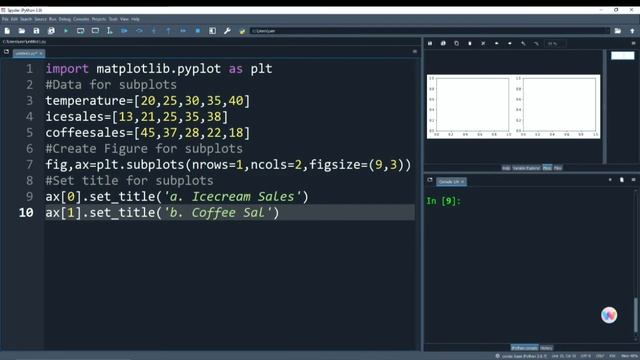Viewport: 640px width, 360px height.
Task: Click the debug step-return icon
Action: [168, 31]
